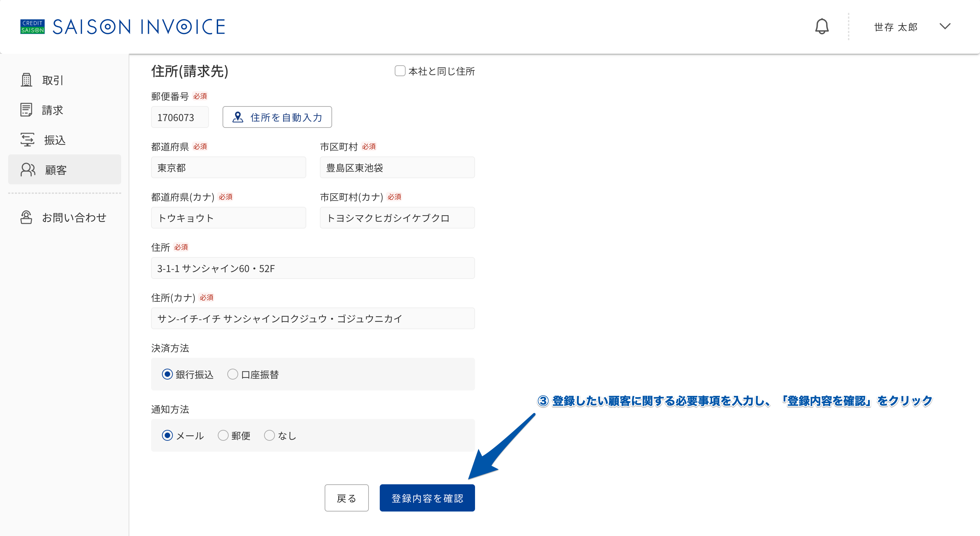Click the 住所(カナ) field
The width and height of the screenshot is (980, 536).
(313, 319)
